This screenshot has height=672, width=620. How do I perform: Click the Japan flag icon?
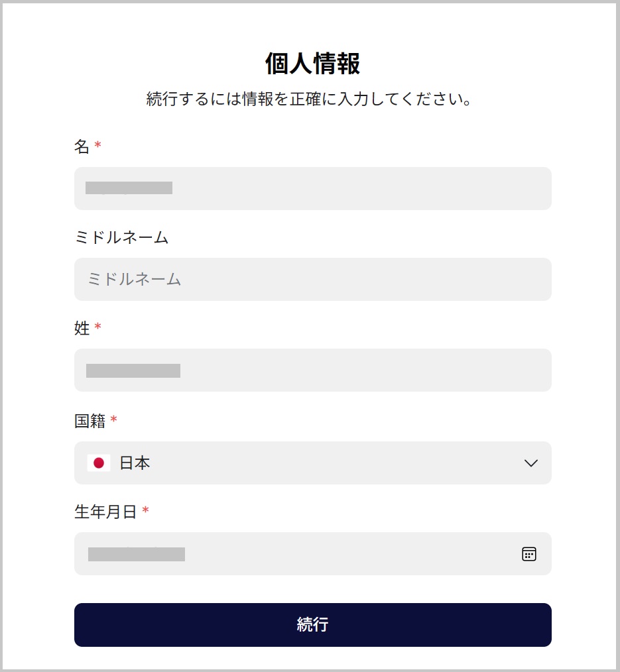tap(99, 463)
